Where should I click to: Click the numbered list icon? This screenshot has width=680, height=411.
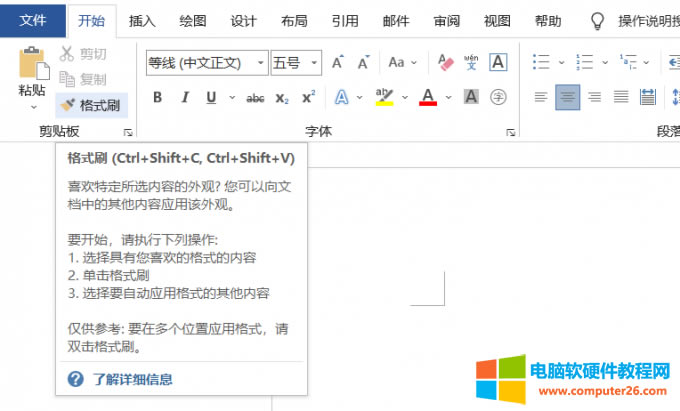tap(585, 62)
